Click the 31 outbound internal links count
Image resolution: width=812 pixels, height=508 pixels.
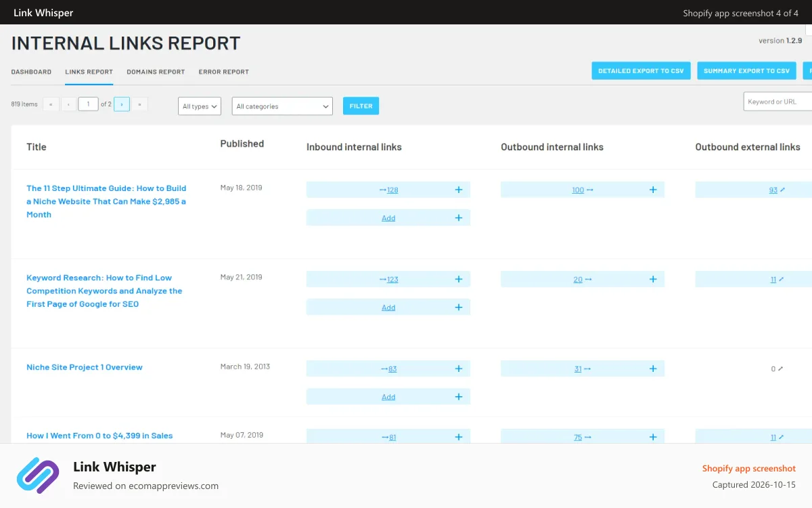point(578,369)
